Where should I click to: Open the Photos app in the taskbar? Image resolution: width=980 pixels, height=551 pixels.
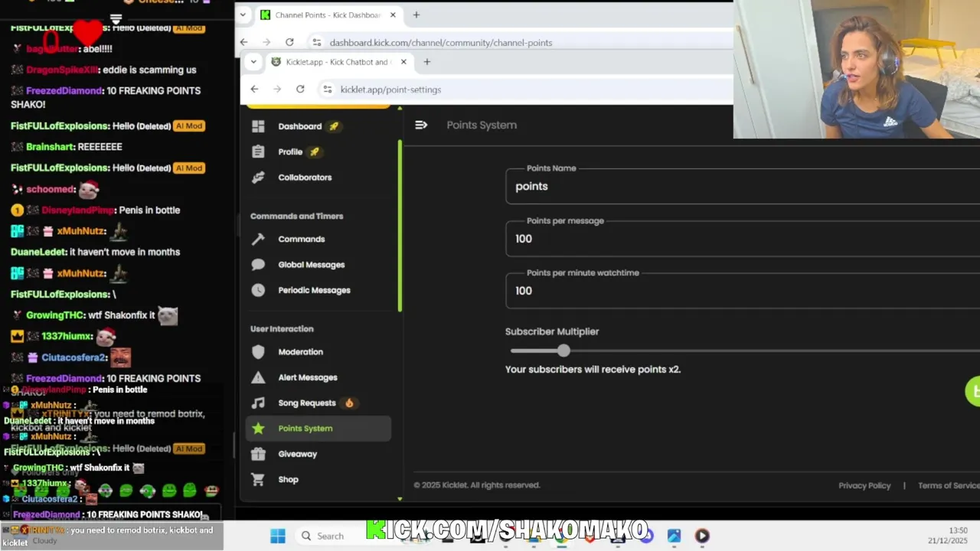tap(674, 536)
